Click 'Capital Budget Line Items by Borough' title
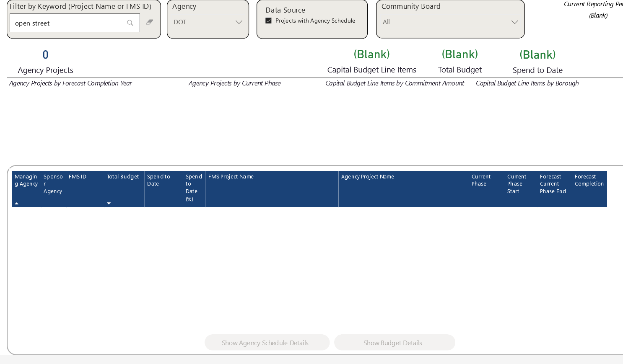The width and height of the screenshot is (623, 364). tap(527, 83)
